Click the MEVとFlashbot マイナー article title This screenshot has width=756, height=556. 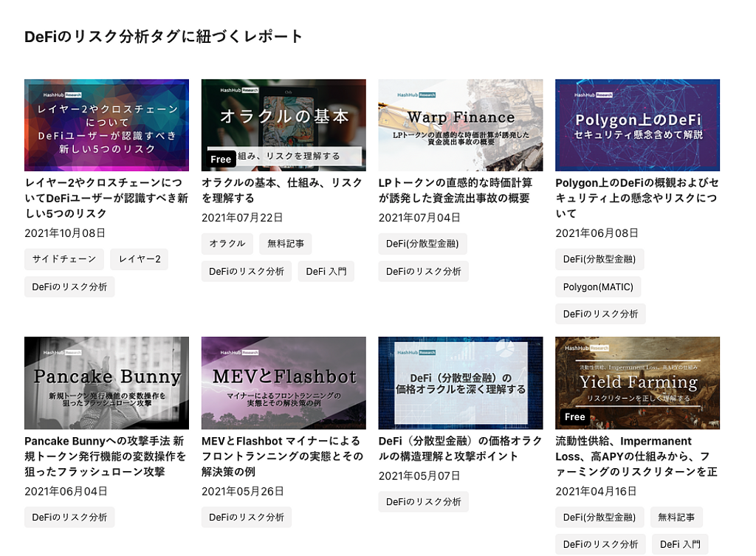point(282,456)
